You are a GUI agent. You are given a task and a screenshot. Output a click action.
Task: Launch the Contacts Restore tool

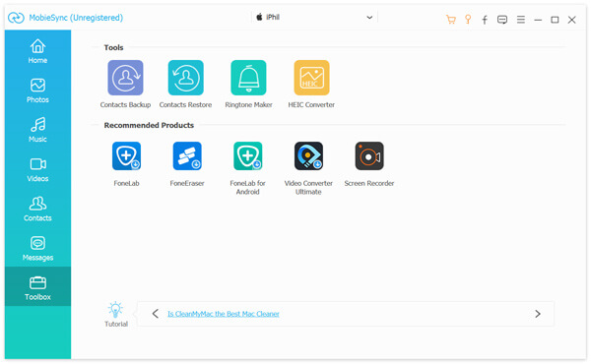pos(186,78)
